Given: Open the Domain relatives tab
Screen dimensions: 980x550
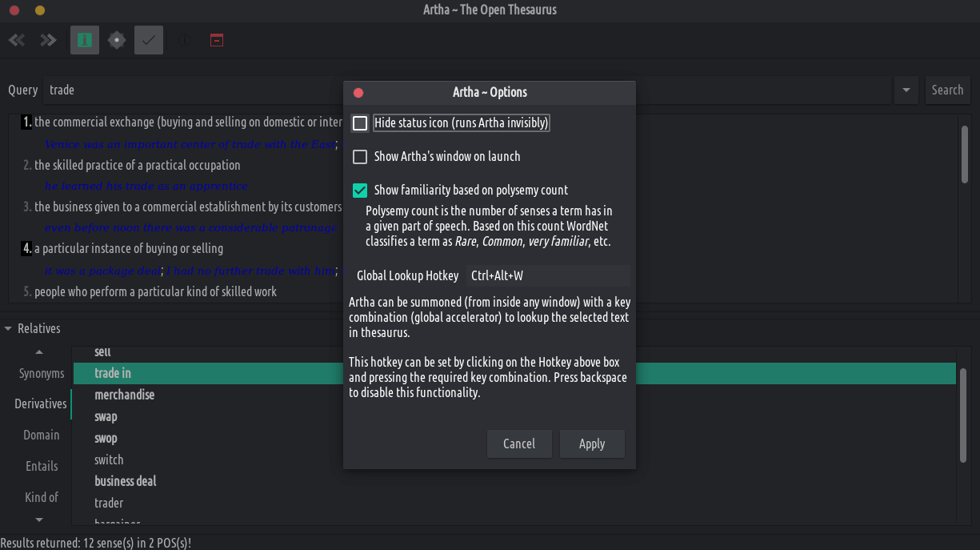Looking at the screenshot, I should pos(42,435).
